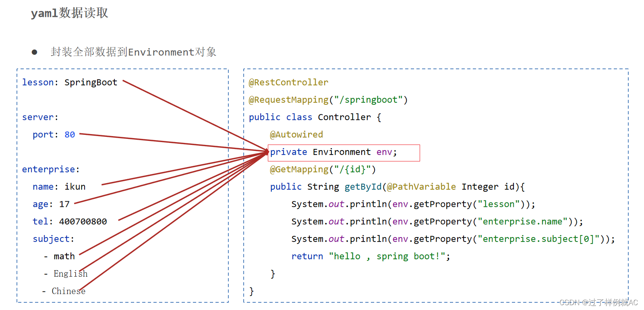This screenshot has height=310, width=644.
Task: Click the '- English' list item
Action: [65, 273]
